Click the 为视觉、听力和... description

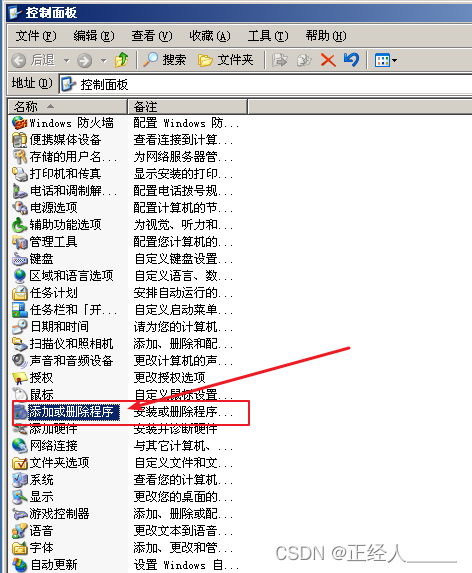[x=183, y=225]
